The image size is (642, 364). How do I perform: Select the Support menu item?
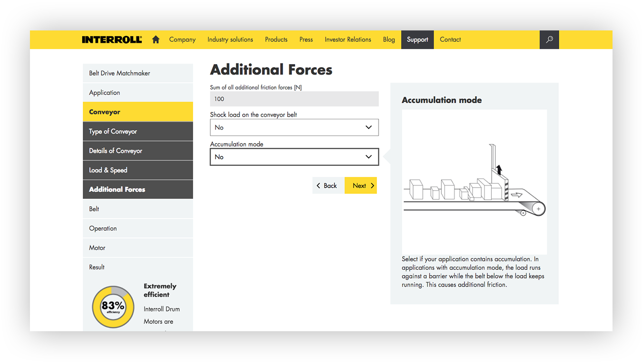tap(418, 40)
